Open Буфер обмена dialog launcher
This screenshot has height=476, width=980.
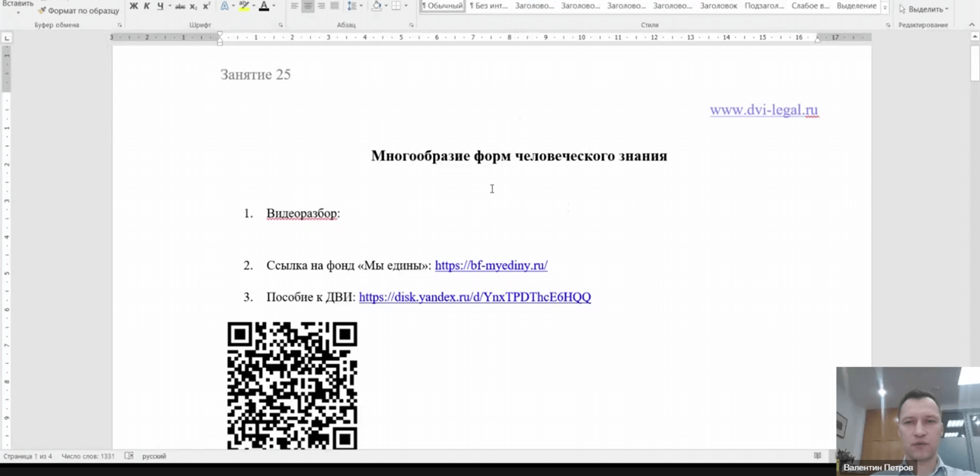click(x=120, y=25)
